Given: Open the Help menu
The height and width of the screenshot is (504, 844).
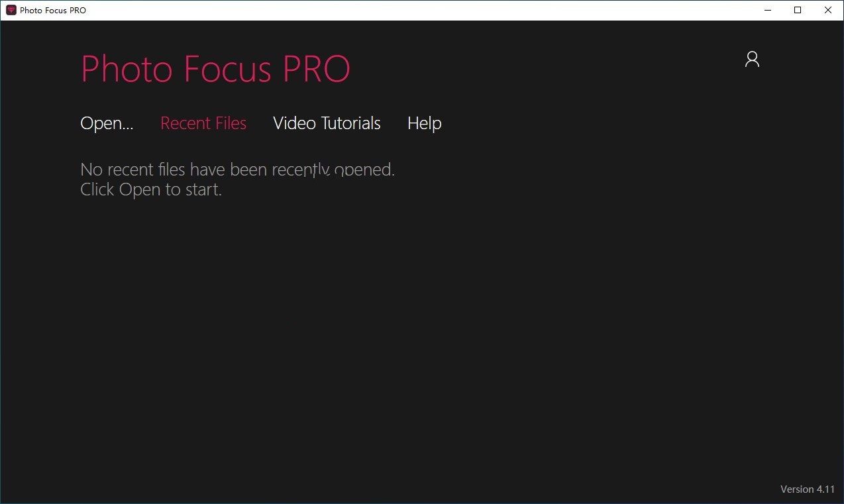Looking at the screenshot, I should pos(425,123).
